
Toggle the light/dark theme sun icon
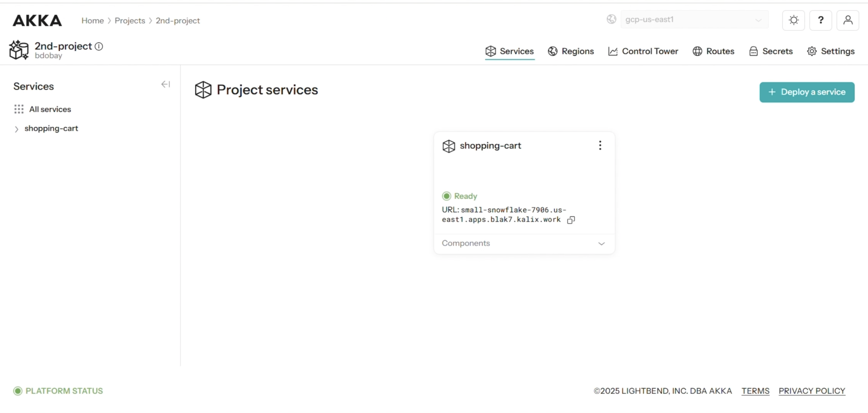[x=793, y=20]
